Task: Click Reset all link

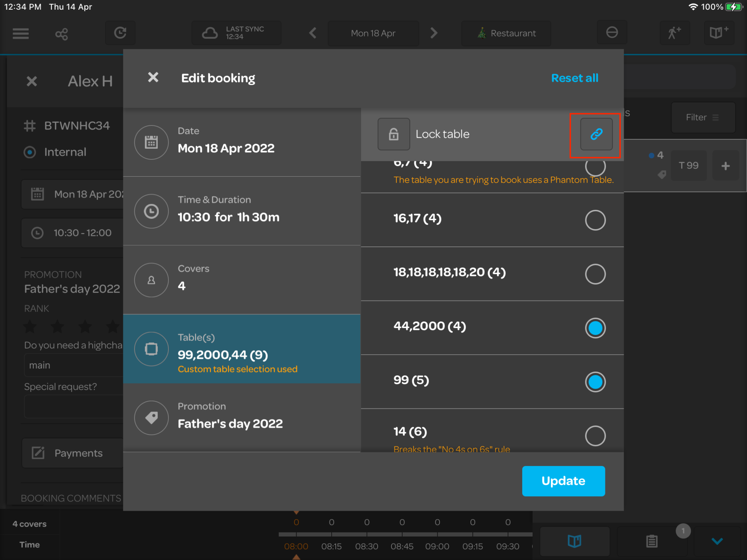Action: 574,78
